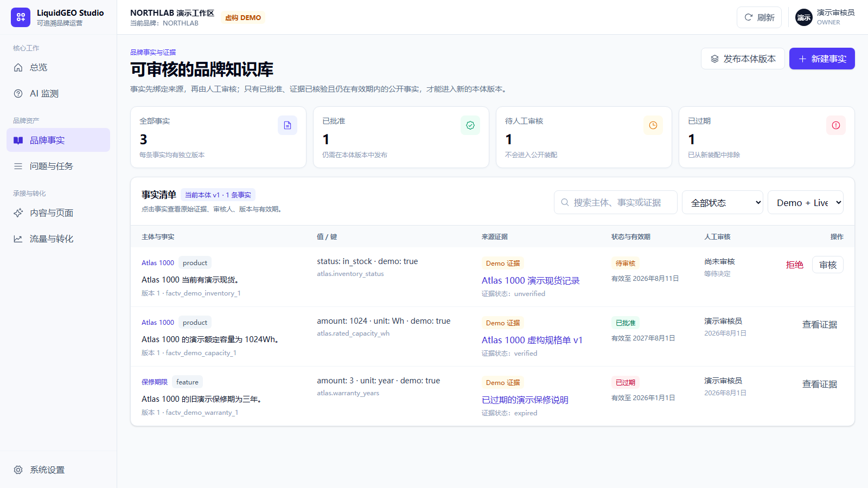Click the 'status: in_stock · demo: true' value
868x488 pixels.
coord(367,261)
